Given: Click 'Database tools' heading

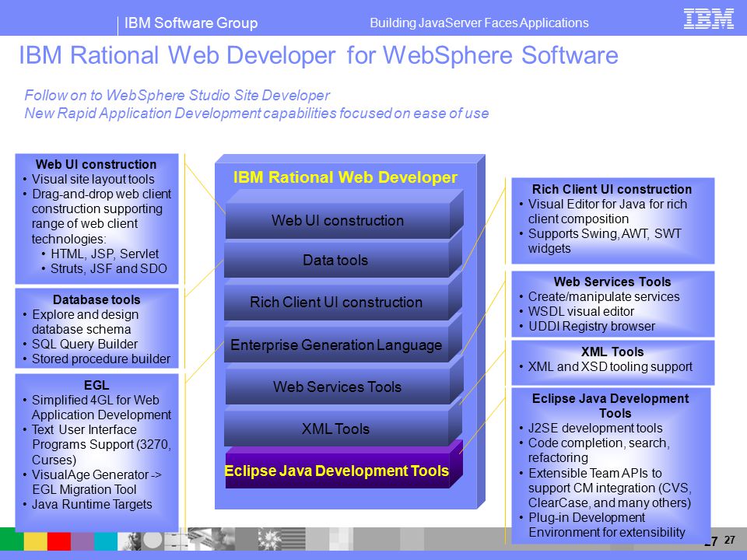Looking at the screenshot, I should pyautogui.click(x=96, y=299).
